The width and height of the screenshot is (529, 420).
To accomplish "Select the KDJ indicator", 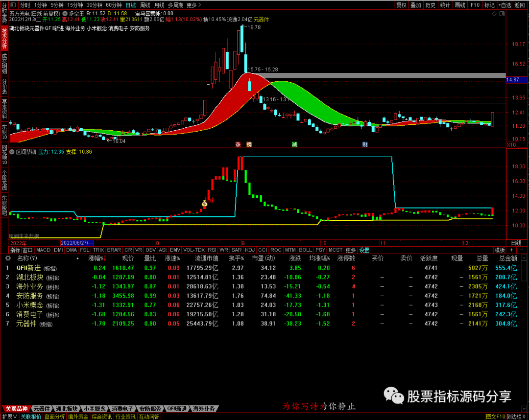I will point(250,250).
